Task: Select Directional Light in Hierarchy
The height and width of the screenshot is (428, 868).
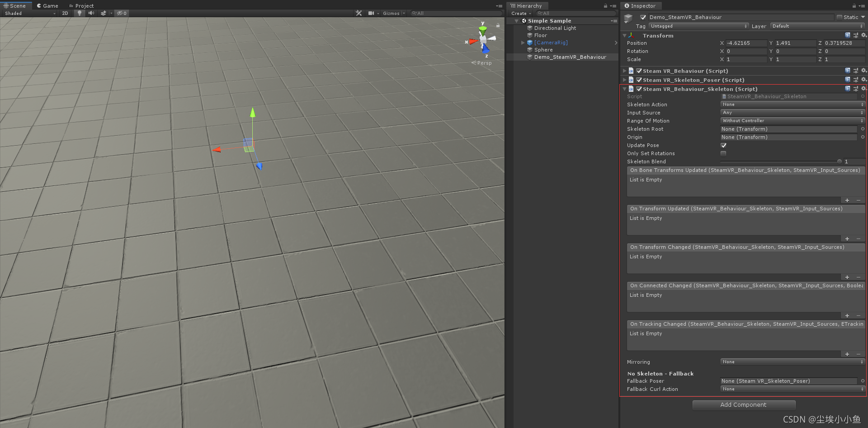Action: (x=555, y=28)
